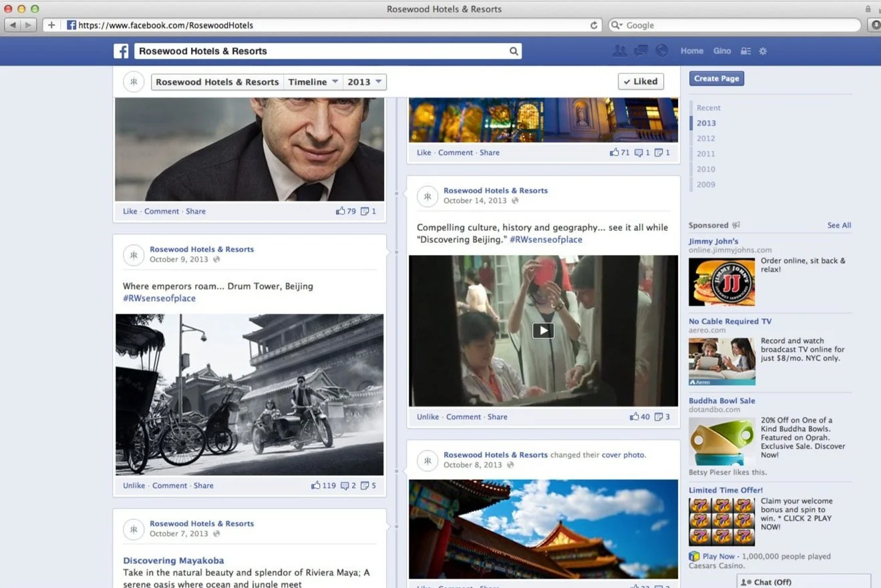Jump to 2009 in timeline navigator
This screenshot has width=881, height=588.
tap(706, 184)
